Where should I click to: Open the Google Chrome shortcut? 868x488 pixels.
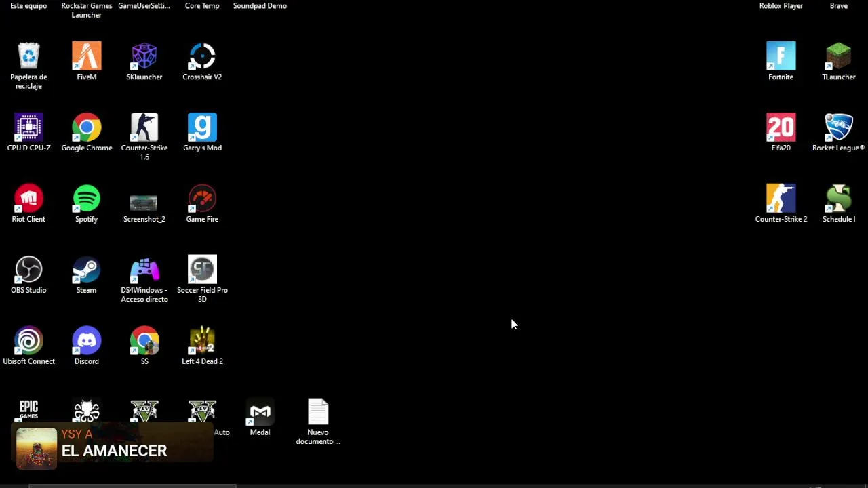[x=87, y=127]
